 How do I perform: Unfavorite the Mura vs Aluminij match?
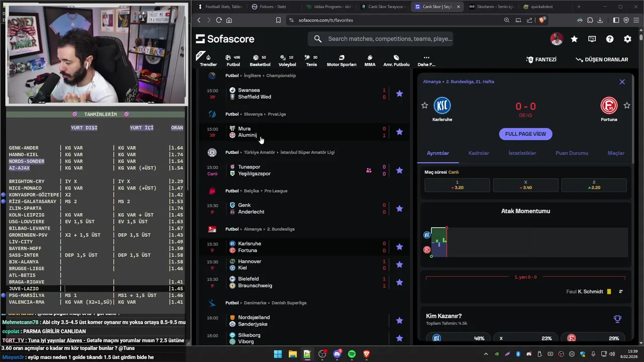(399, 132)
